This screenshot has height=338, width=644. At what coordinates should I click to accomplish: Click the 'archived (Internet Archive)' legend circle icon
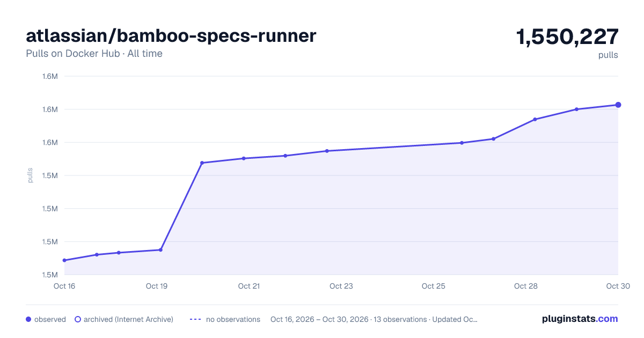coord(78,319)
